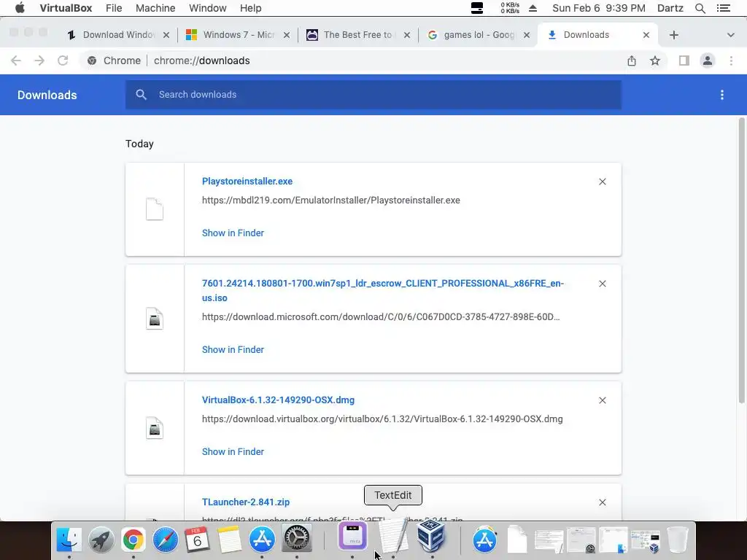This screenshot has width=747, height=560.
Task: Click the purple app icon in Dock
Action: (352, 536)
